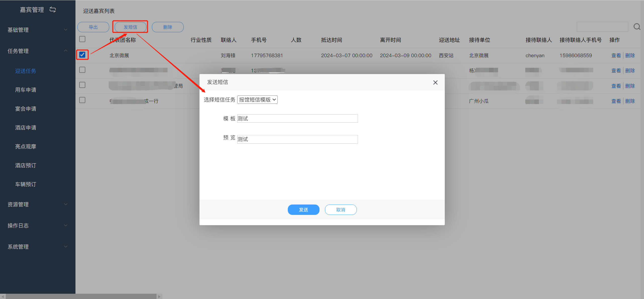Click 查看 link for 北京微展 row
The width and height of the screenshot is (644, 299).
point(616,55)
